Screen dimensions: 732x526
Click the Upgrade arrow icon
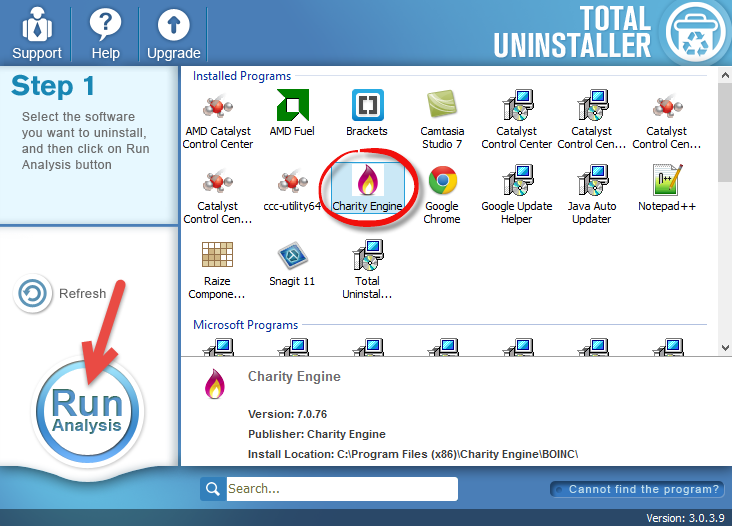tap(174, 25)
